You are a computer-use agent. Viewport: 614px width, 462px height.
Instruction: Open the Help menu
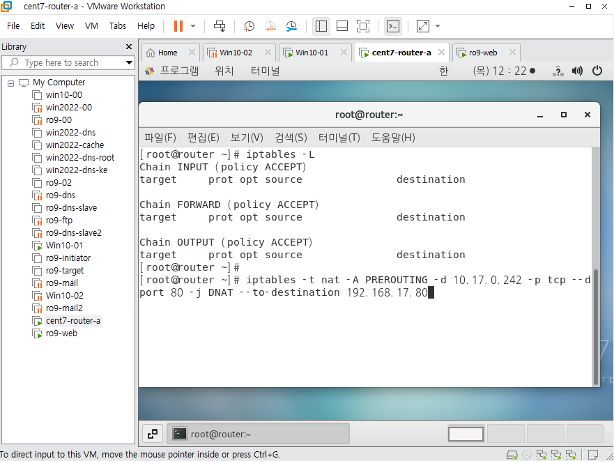click(x=146, y=26)
